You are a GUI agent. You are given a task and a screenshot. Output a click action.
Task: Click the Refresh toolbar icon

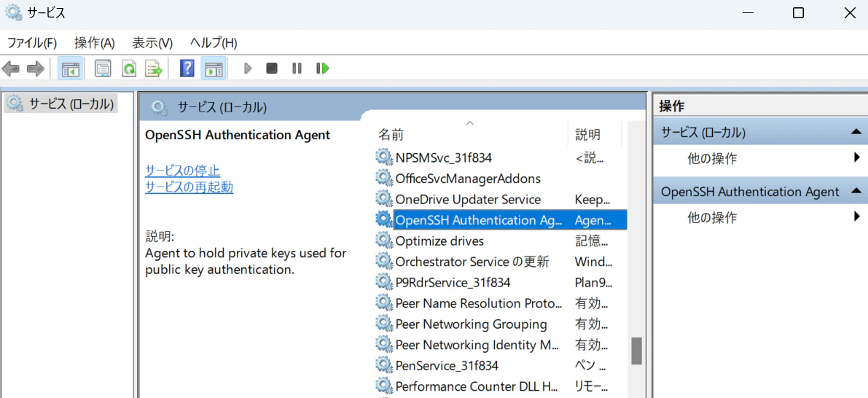[x=129, y=69]
